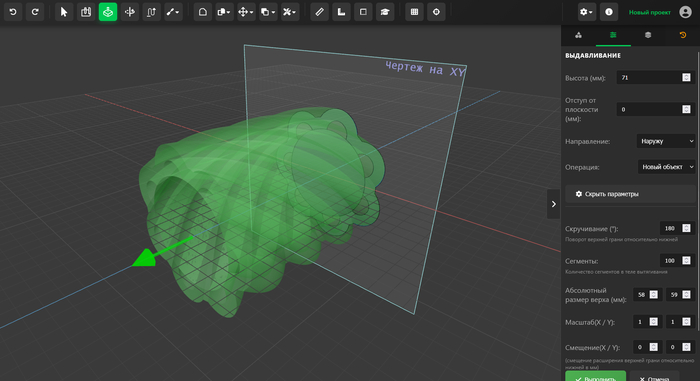Viewport: 700px width, 381px height.
Task: Open the Направление dropdown
Action: click(667, 141)
